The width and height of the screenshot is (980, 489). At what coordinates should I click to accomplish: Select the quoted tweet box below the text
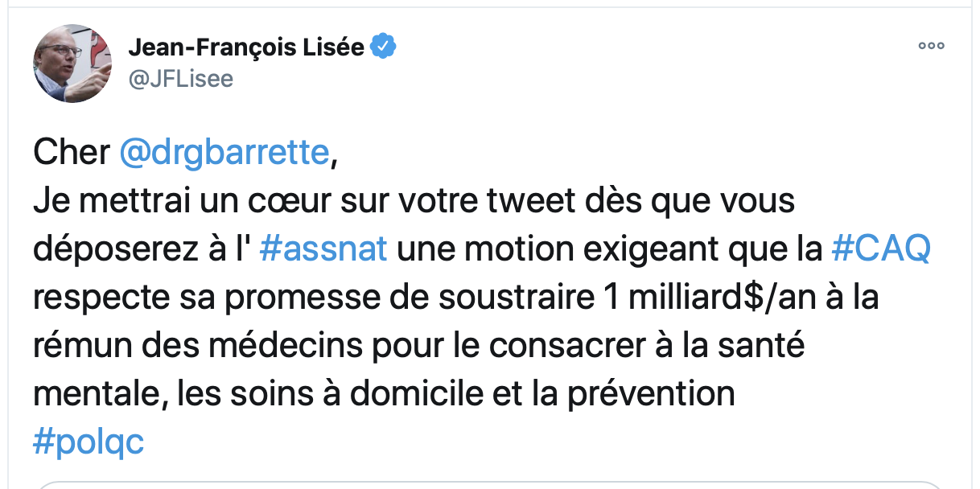point(490,485)
